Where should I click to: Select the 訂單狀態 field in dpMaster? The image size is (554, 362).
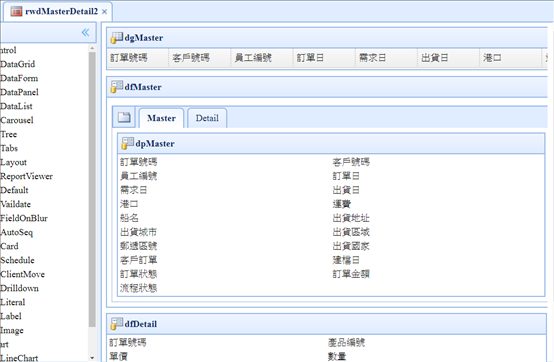pyautogui.click(x=138, y=274)
